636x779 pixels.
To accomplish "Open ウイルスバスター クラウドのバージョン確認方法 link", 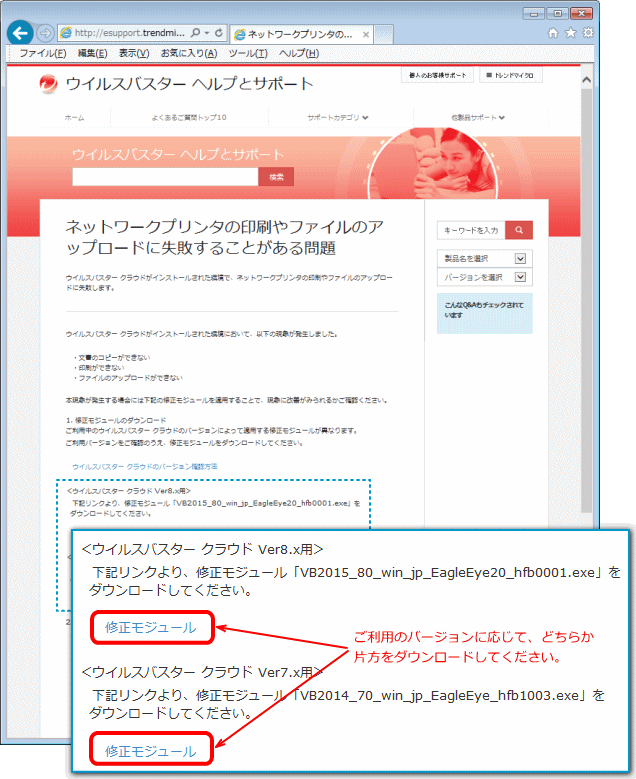I will point(145,467).
